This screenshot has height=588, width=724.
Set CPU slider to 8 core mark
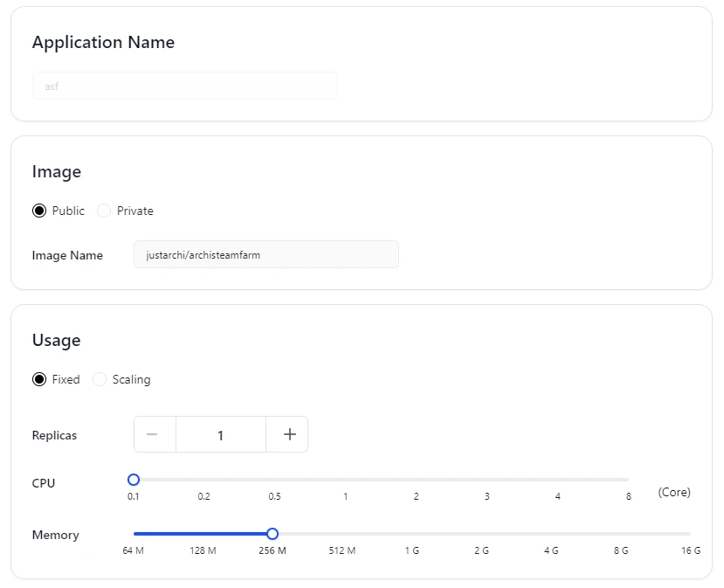click(x=628, y=480)
